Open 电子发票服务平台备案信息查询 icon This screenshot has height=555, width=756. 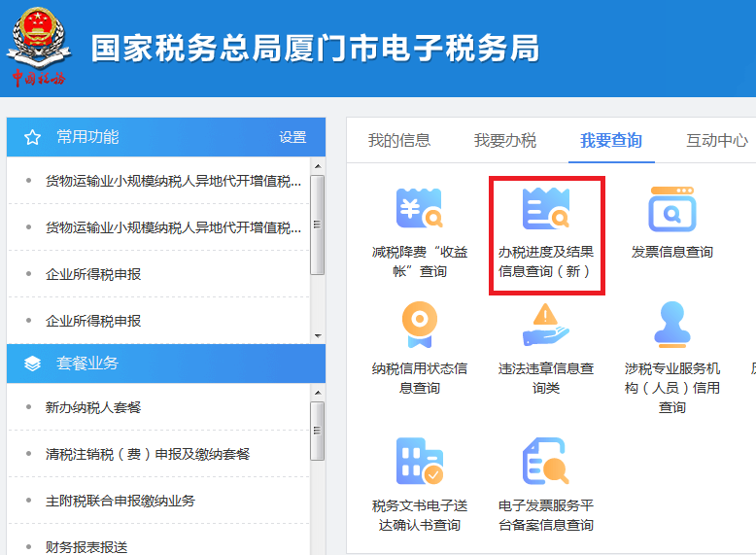(546, 463)
